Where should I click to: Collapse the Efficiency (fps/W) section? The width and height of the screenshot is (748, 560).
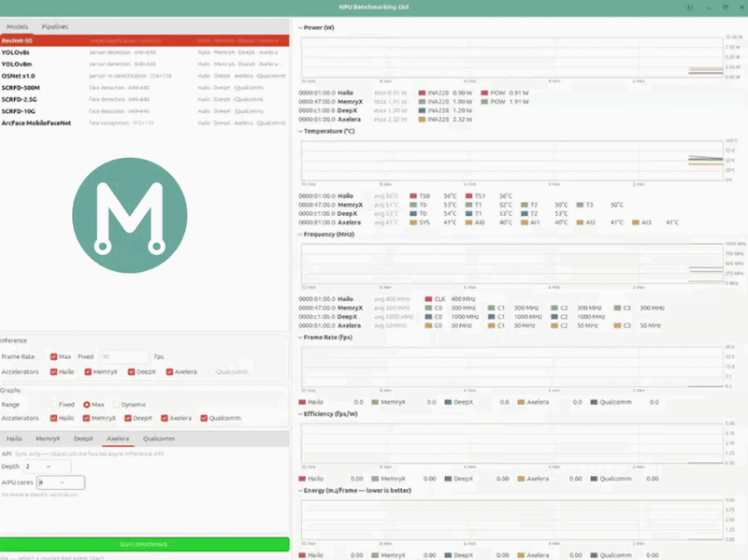coord(300,414)
